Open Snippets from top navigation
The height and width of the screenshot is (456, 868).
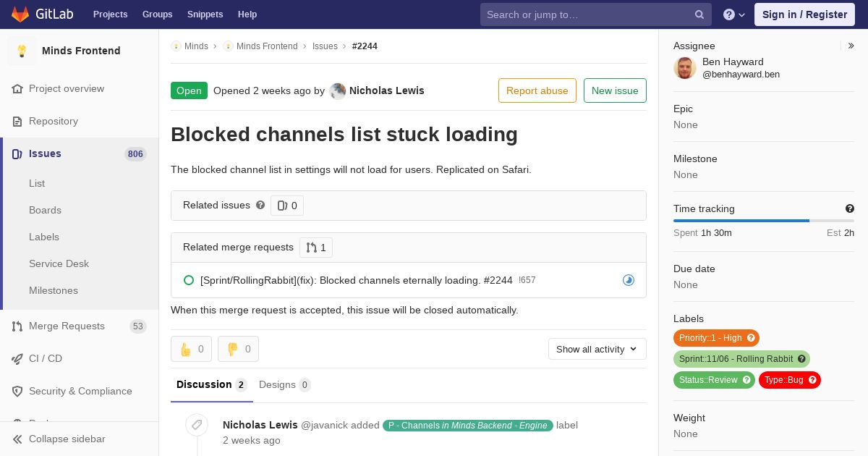tap(205, 14)
